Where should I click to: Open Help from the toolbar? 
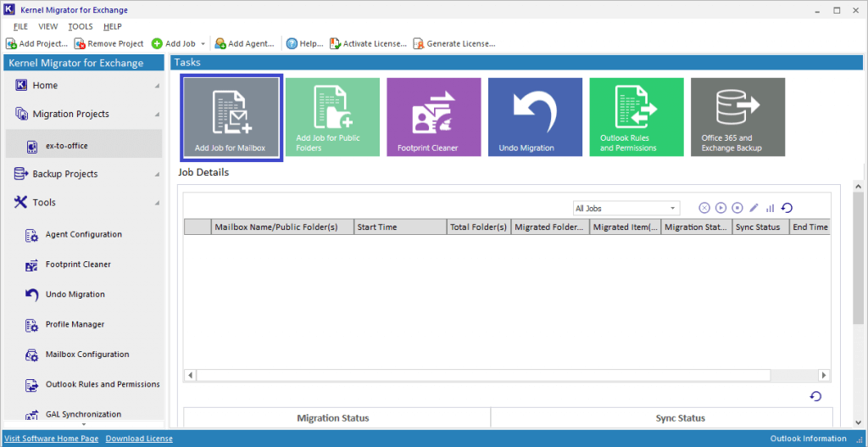[x=304, y=43]
